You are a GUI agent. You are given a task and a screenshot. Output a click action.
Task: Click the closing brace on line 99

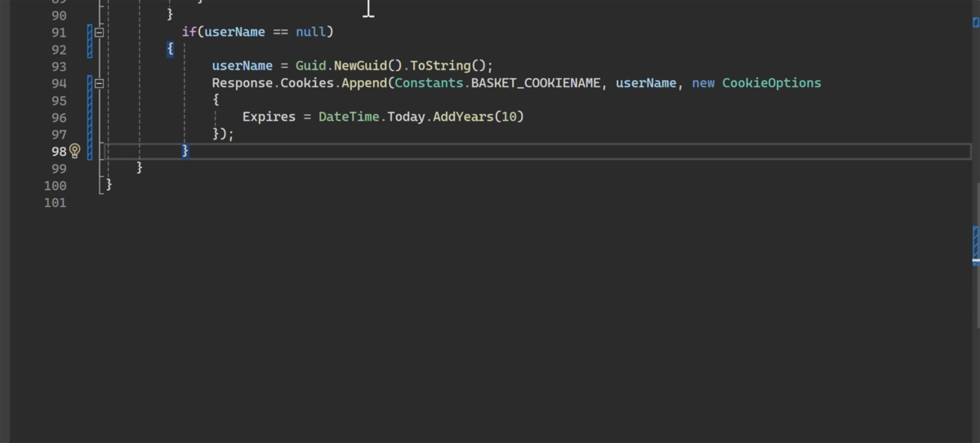pos(140,168)
